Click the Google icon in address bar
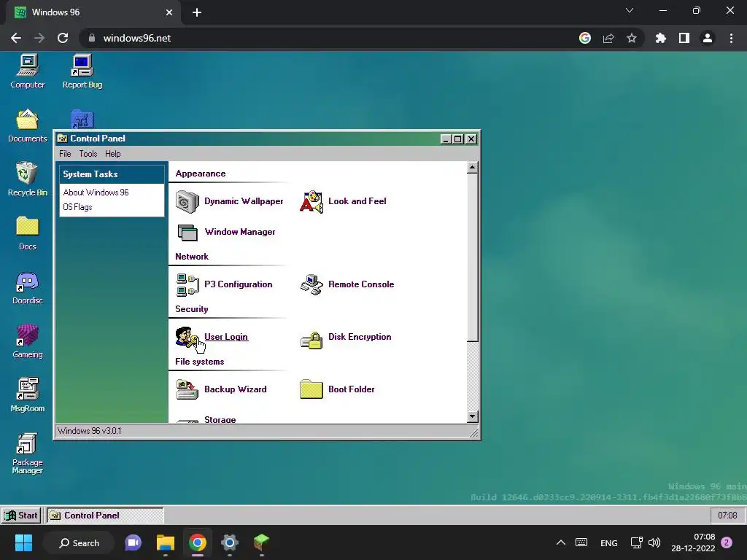747x560 pixels. point(585,38)
